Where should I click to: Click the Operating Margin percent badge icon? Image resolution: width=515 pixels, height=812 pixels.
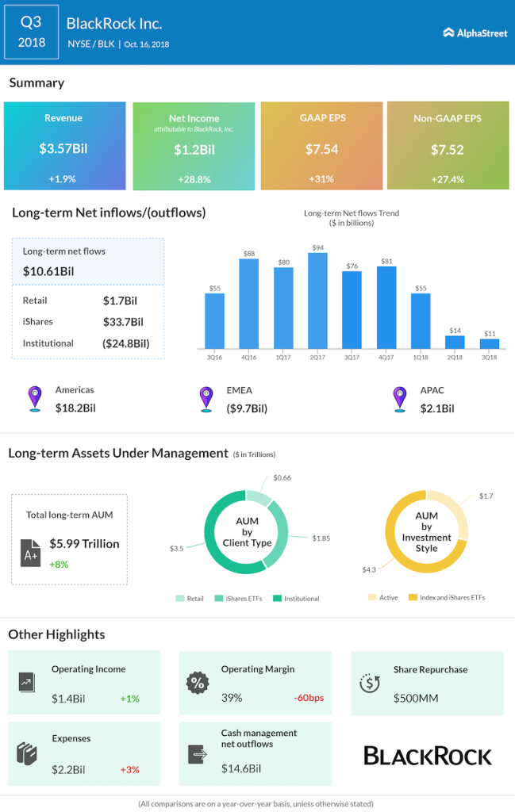(198, 683)
